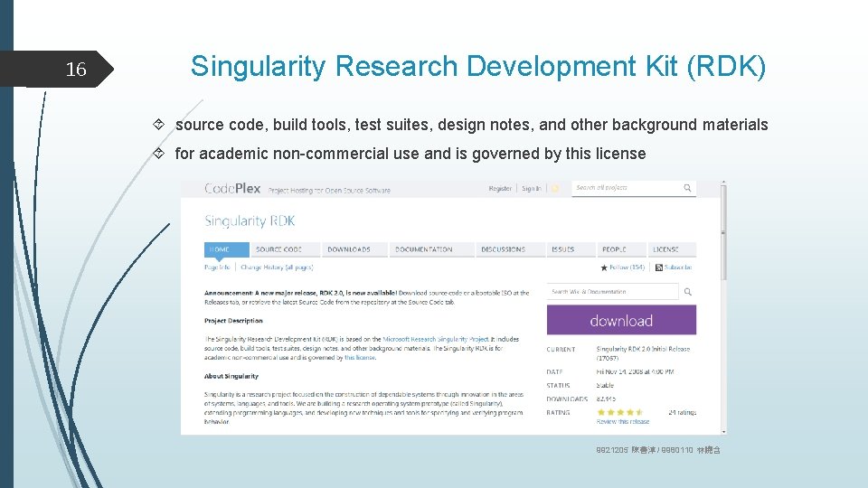Click the Search Wiki & Documentation field
The width and height of the screenshot is (868, 488).
pos(612,292)
